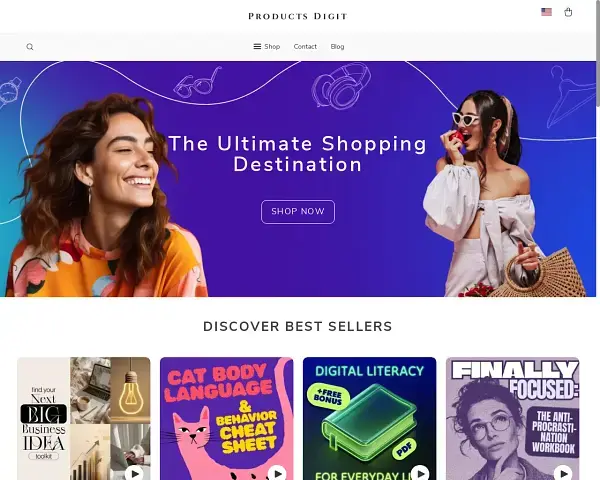Viewport: 600px width, 480px height.
Task: Play video on Finally Focused workbook
Action: [563, 474]
